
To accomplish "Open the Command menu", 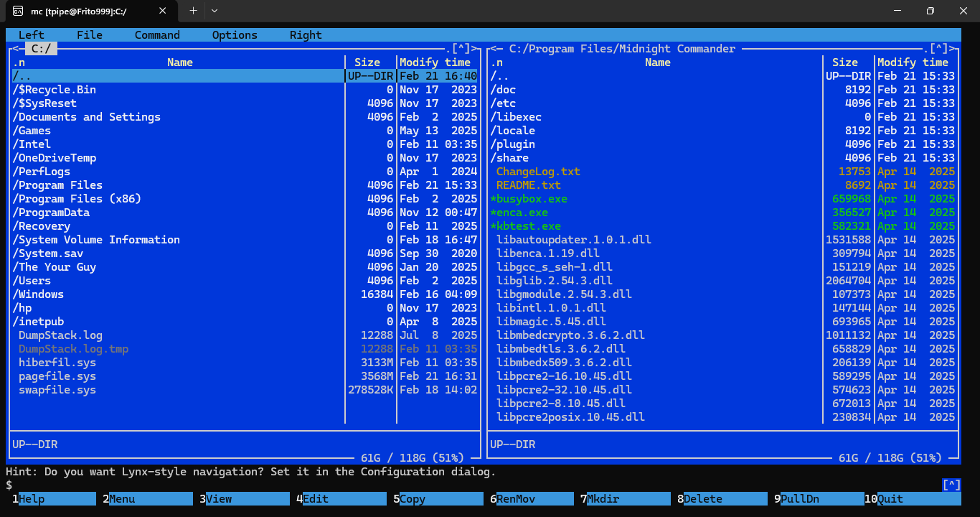I will (x=157, y=35).
